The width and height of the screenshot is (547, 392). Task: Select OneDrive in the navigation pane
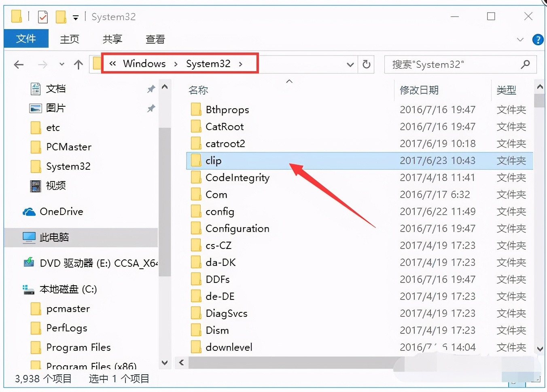[x=61, y=211]
